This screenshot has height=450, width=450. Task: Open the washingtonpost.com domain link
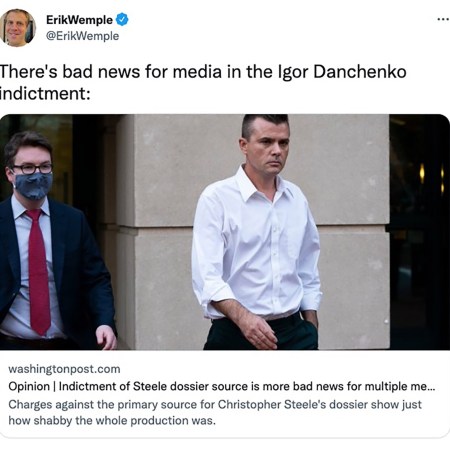point(64,369)
